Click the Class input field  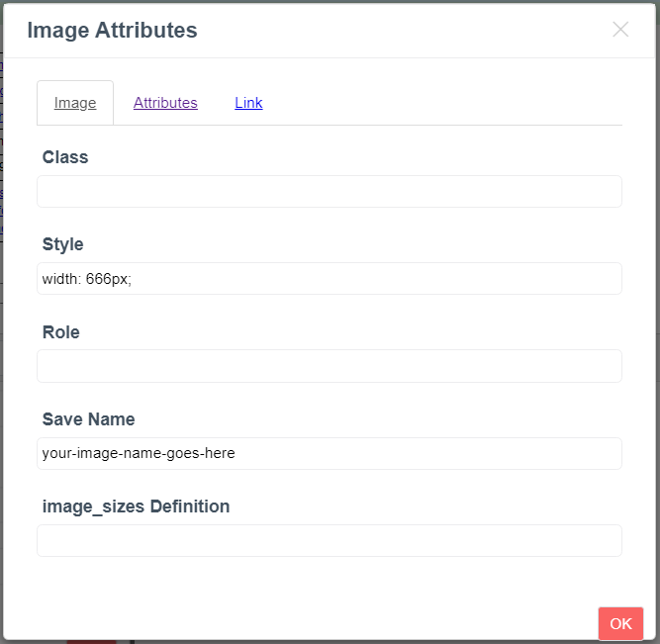pyautogui.click(x=329, y=192)
